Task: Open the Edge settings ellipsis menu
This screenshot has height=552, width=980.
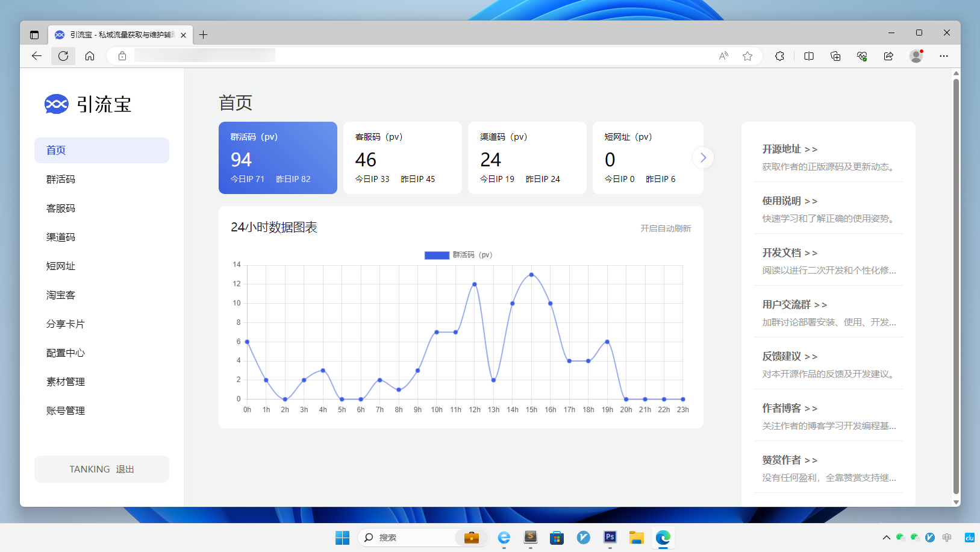Action: coord(944,56)
